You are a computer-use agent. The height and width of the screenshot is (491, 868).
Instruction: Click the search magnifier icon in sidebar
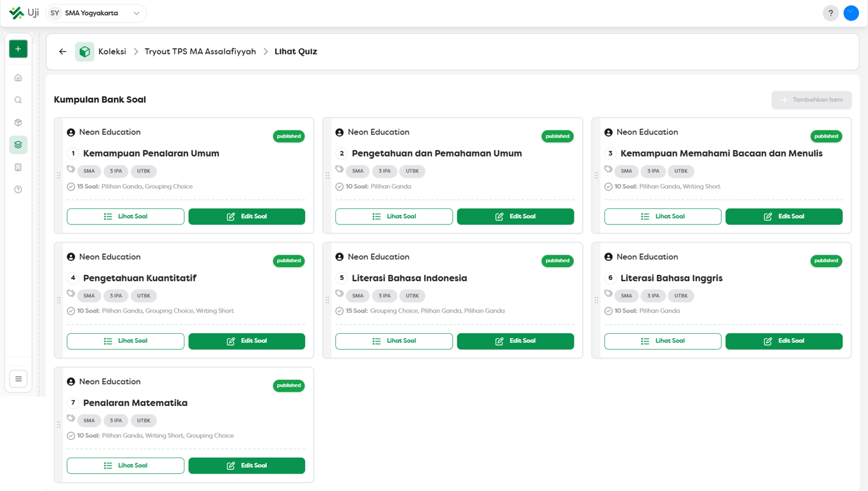18,100
